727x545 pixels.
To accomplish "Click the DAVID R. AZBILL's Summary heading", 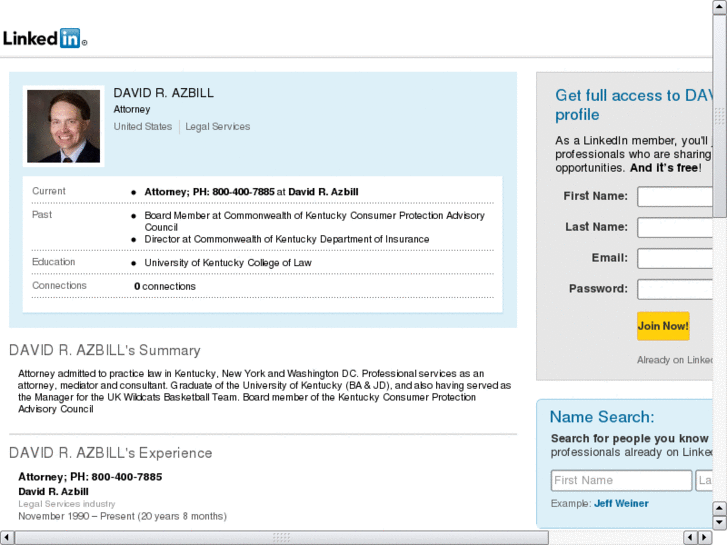I will pyautogui.click(x=105, y=350).
